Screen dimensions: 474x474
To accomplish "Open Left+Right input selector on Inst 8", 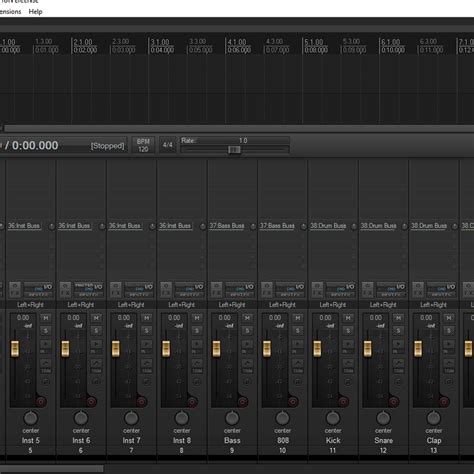I will tap(181, 305).
